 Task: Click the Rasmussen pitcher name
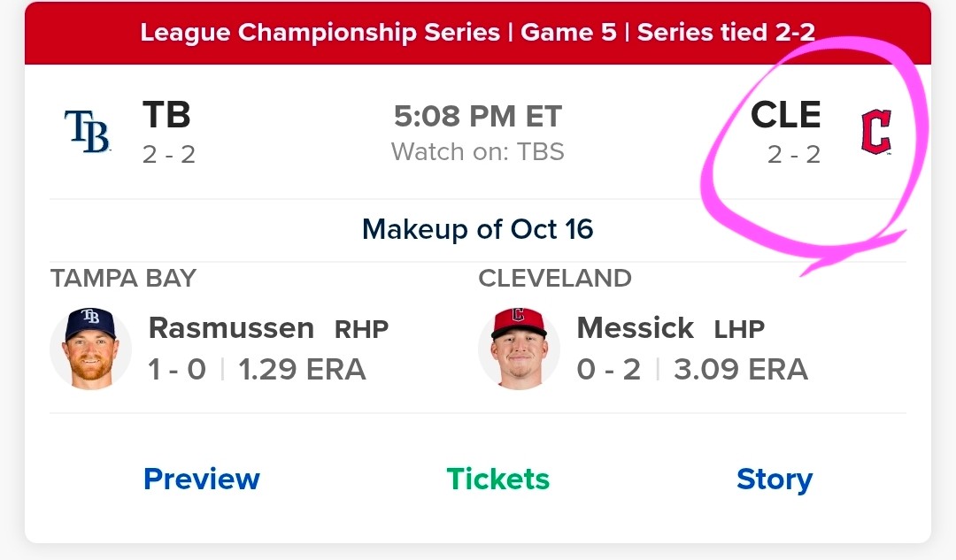[x=231, y=328]
